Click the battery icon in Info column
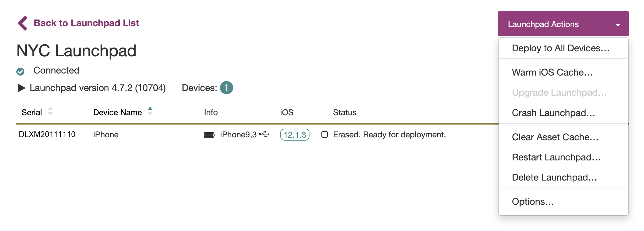 coord(209,135)
